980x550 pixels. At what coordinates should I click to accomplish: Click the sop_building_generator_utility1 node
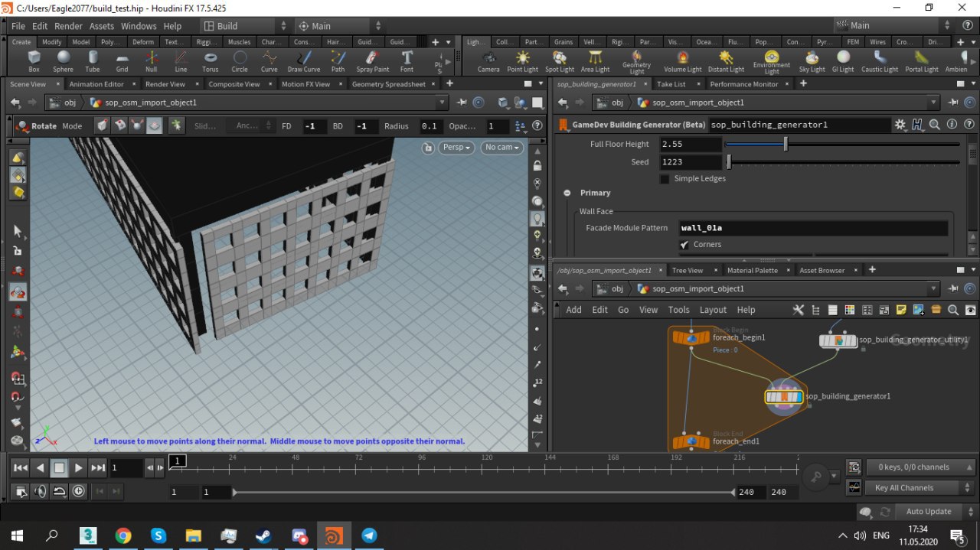[838, 340]
